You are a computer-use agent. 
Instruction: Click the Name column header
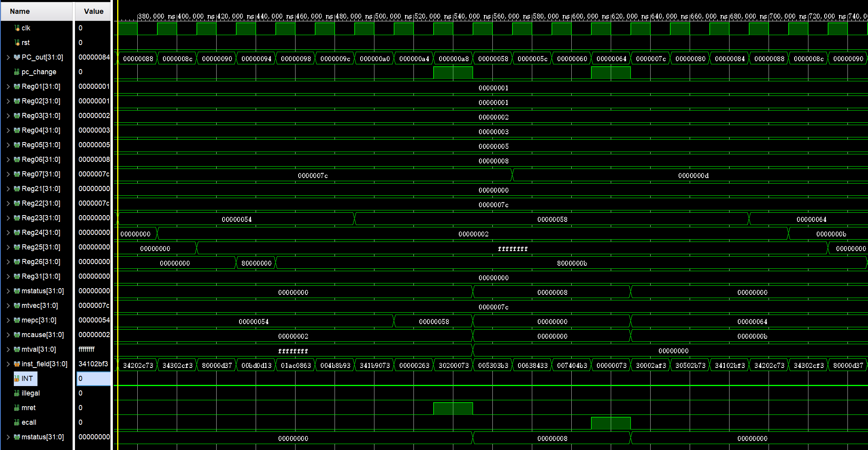point(20,11)
